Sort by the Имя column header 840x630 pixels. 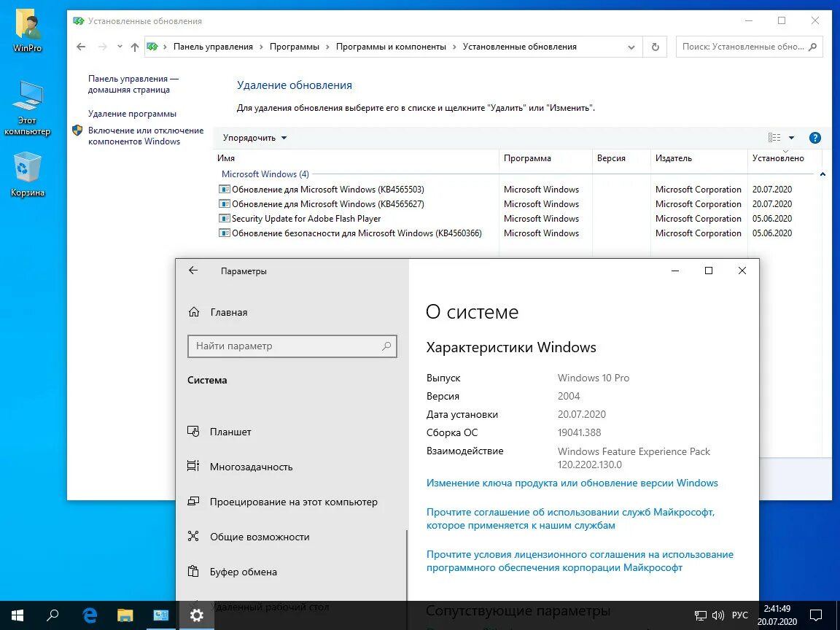(x=357, y=158)
